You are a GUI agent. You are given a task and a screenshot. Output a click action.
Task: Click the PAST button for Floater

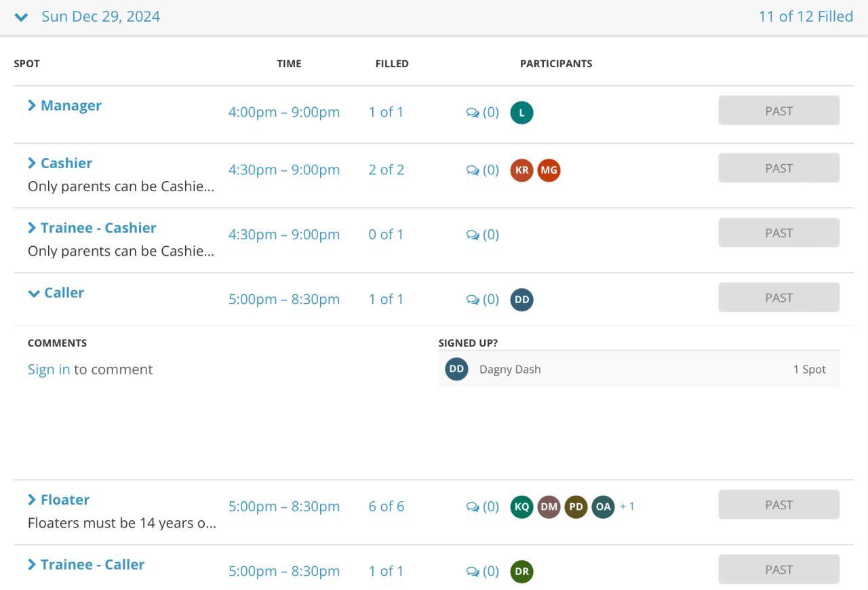[778, 505]
